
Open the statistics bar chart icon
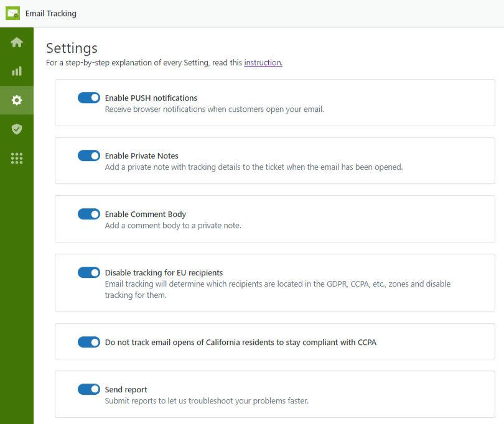pos(17,71)
